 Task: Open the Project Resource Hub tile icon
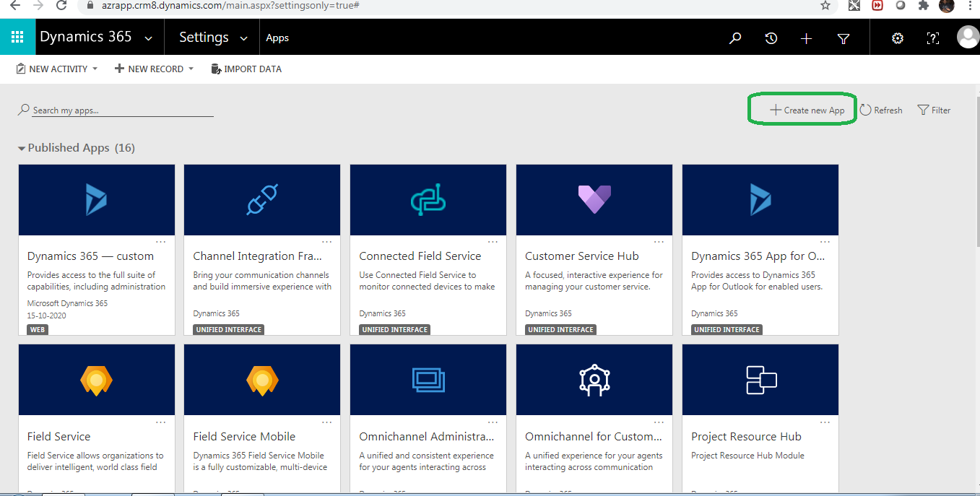click(760, 379)
